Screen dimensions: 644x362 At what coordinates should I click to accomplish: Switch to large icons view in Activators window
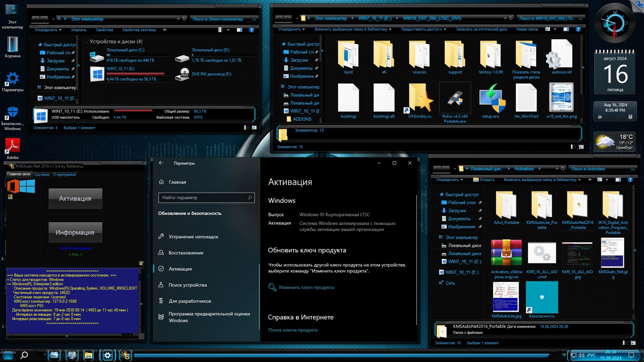(x=633, y=343)
